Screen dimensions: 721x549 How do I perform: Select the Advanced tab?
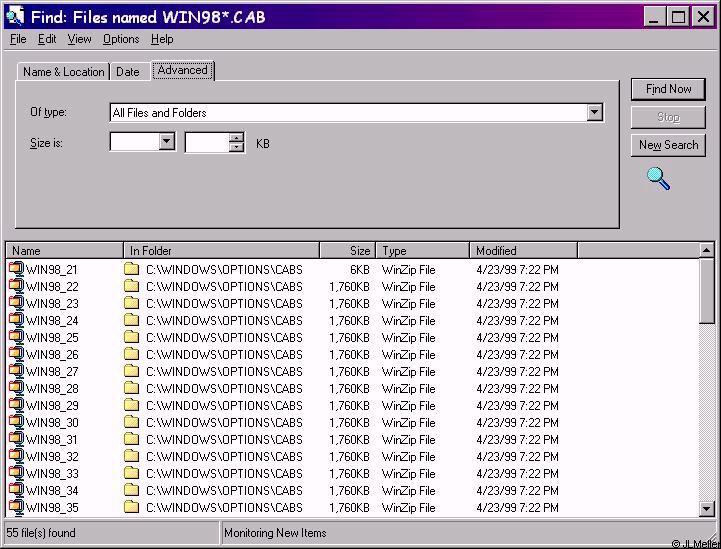pos(183,70)
